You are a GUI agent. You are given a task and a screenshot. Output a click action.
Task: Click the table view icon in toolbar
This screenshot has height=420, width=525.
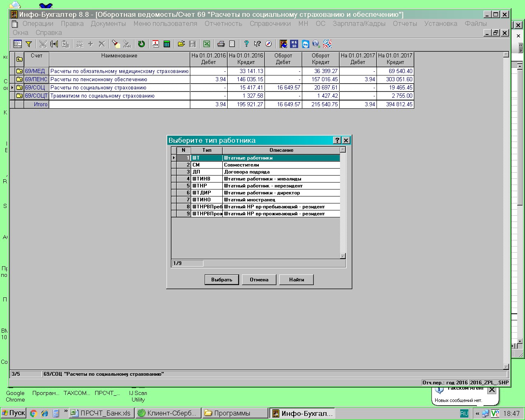18,44
